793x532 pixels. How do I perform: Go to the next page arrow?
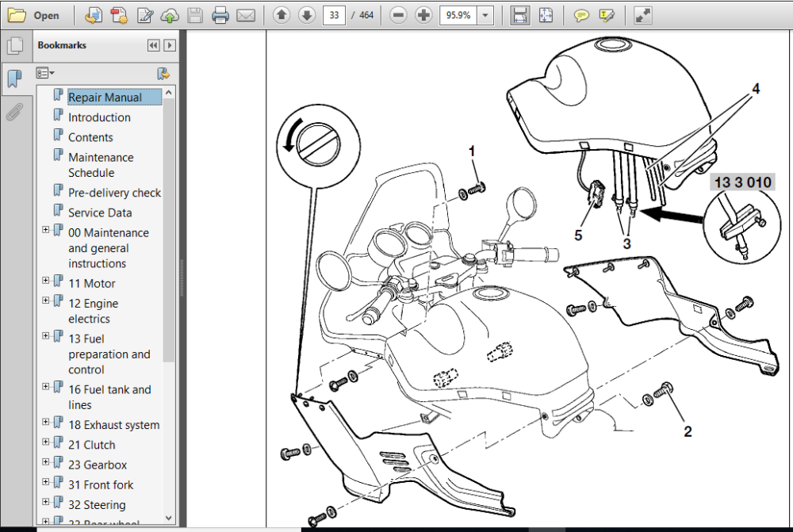pos(306,15)
